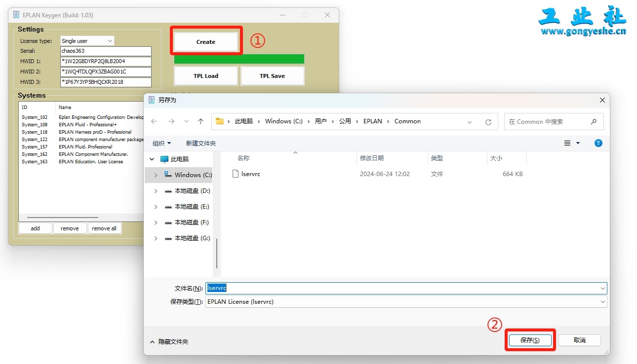
Task: Click the Systems list horizontal scrollbar
Action: (x=63, y=217)
